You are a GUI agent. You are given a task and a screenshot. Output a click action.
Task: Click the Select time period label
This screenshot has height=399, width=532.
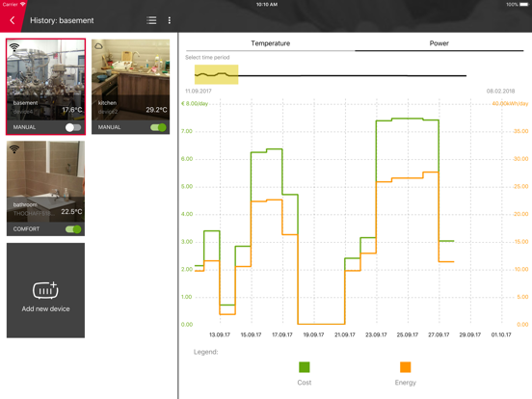[207, 57]
